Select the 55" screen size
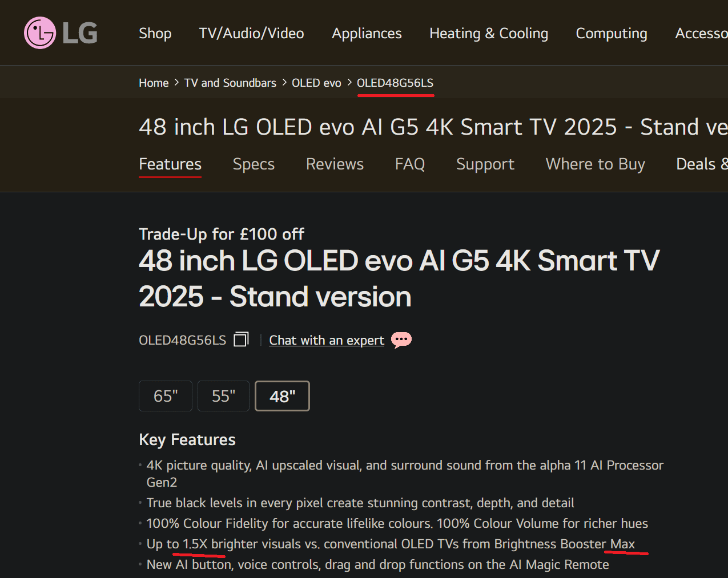This screenshot has height=578, width=728. pyautogui.click(x=223, y=396)
